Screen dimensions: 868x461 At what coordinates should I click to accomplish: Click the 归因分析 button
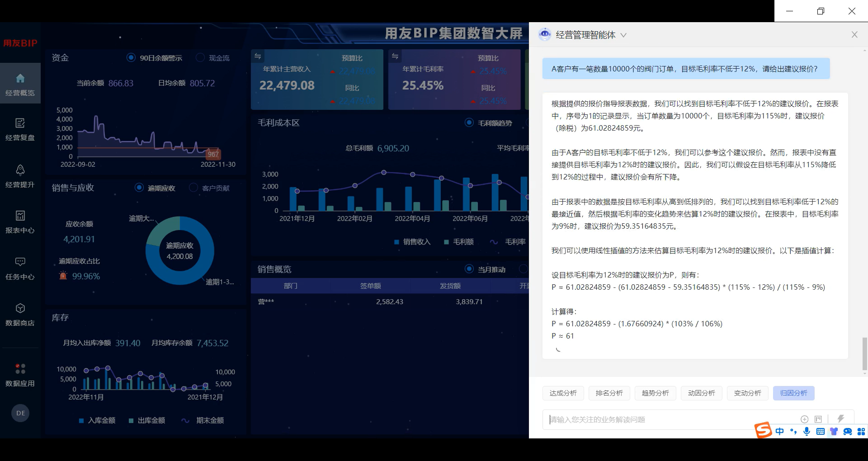(x=793, y=393)
